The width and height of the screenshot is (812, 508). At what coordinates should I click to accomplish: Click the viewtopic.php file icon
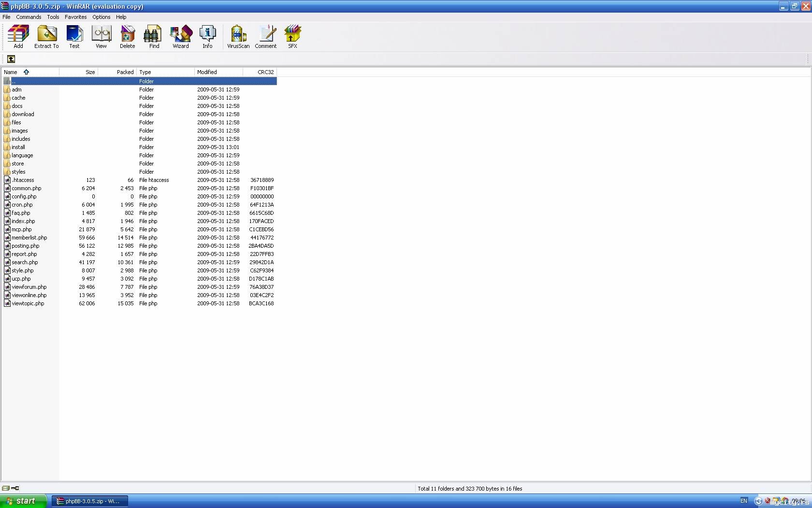click(x=7, y=303)
